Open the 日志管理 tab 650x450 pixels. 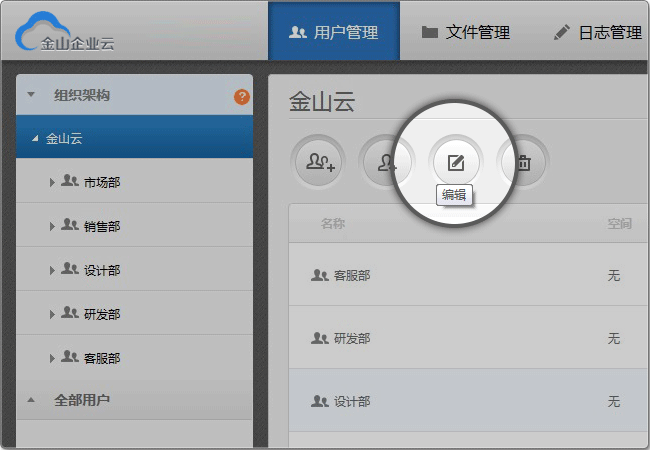(x=598, y=32)
